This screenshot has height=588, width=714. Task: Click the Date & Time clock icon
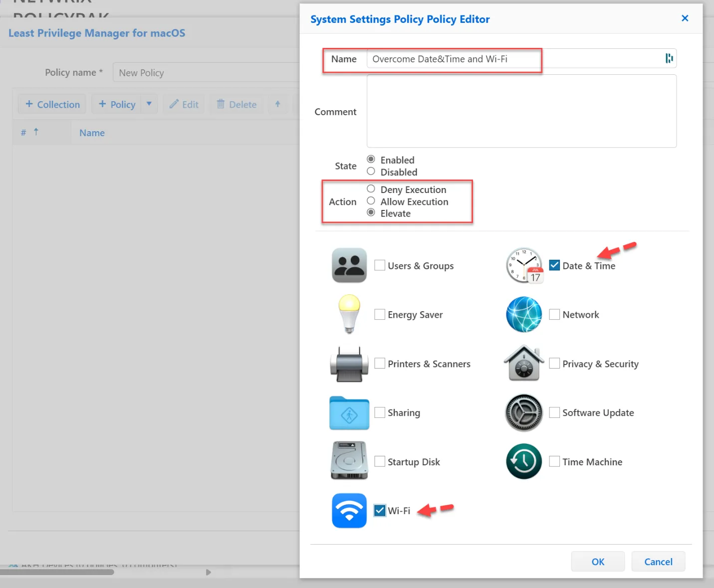(524, 265)
